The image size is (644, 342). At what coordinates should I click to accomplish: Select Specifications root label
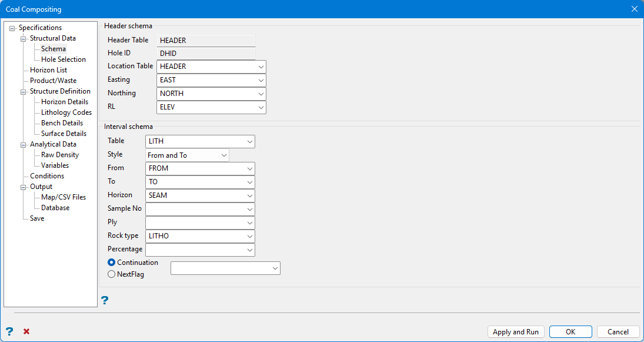[40, 28]
